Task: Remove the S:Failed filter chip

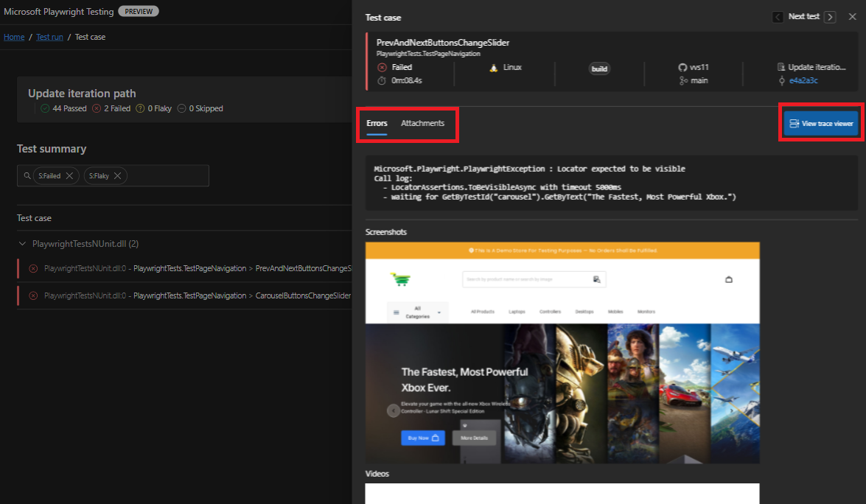Action: point(70,175)
